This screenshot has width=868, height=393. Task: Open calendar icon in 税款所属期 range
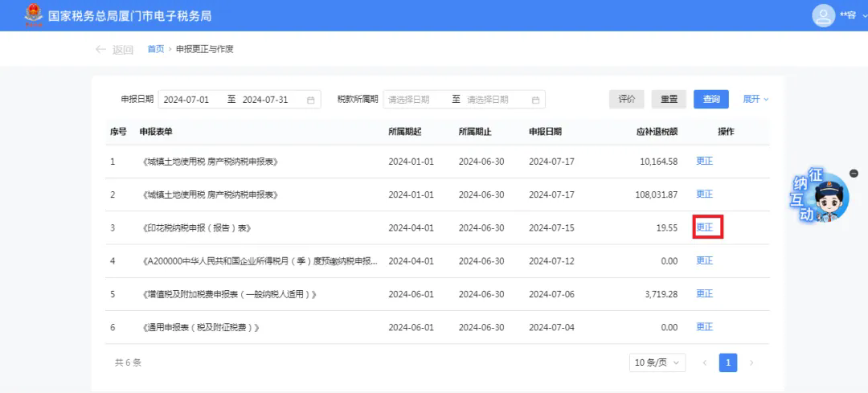pos(535,100)
